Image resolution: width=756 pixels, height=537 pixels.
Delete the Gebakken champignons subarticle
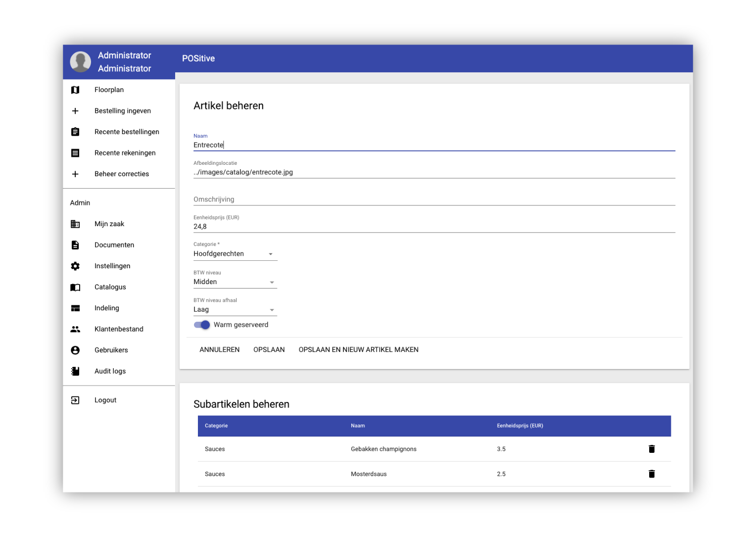(x=652, y=449)
